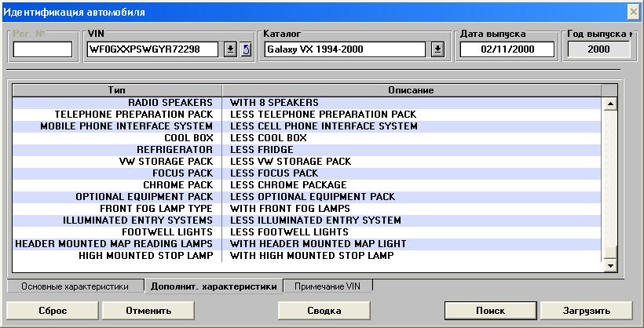Click the VIN history undo arrow icon

click(x=245, y=49)
